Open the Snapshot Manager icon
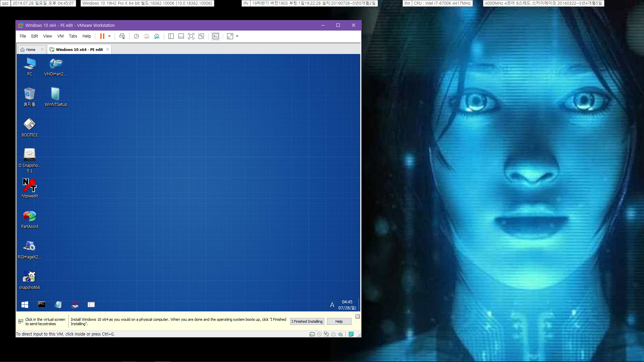Image resolution: width=644 pixels, height=362 pixels. (x=157, y=36)
